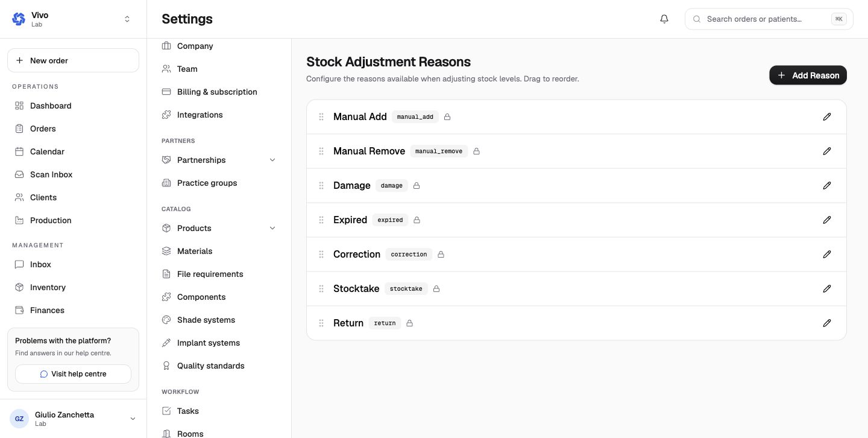Edit the Manual Remove reason pencil icon
This screenshot has height=438, width=868.
tap(827, 151)
